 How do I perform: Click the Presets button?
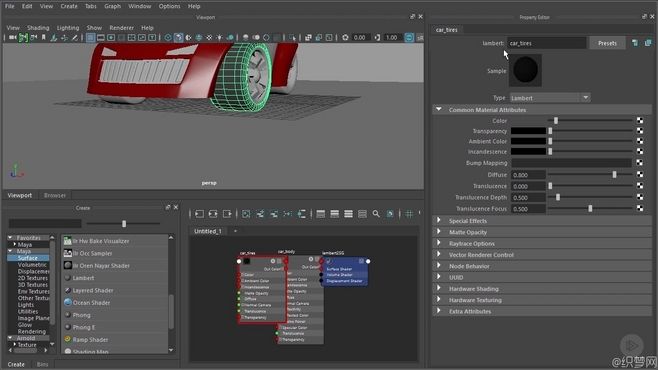point(607,43)
